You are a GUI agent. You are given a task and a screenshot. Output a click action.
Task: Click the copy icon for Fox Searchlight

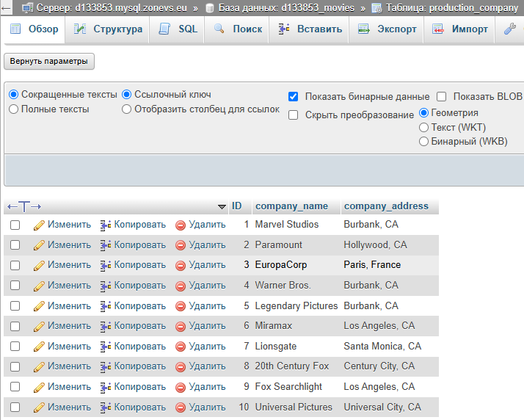106,387
